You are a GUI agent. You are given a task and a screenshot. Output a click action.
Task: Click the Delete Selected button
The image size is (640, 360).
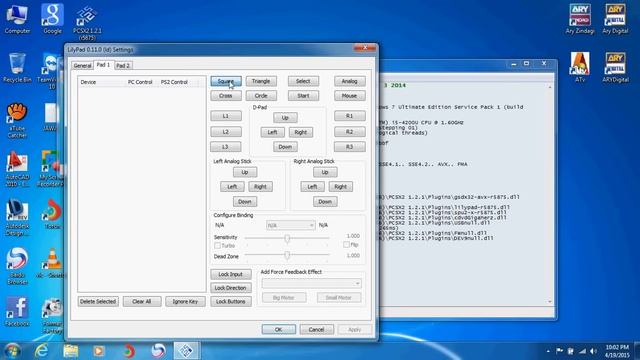tap(98, 302)
